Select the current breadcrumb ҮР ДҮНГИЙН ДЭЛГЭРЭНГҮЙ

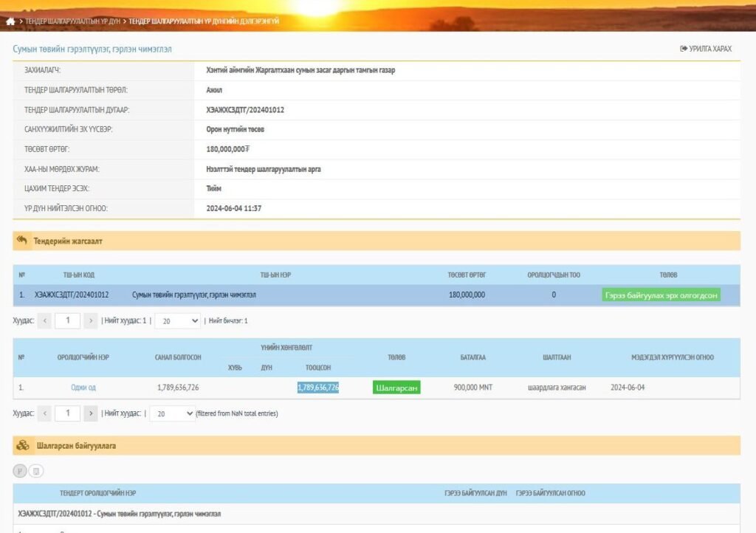click(x=204, y=21)
